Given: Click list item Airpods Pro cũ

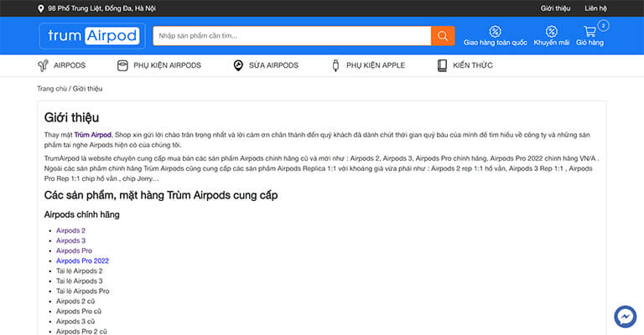Looking at the screenshot, I should [x=79, y=312].
